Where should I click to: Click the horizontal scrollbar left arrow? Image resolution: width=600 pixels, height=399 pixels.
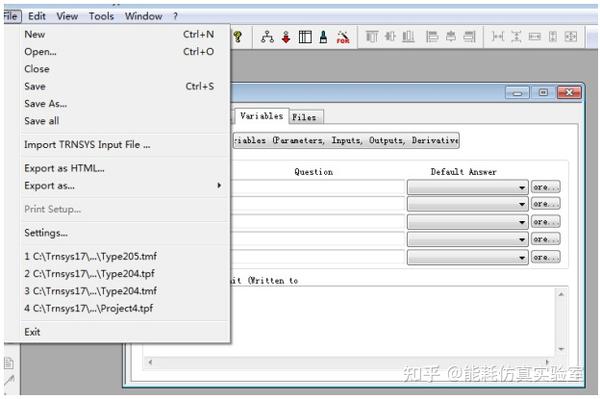pyautogui.click(x=150, y=362)
